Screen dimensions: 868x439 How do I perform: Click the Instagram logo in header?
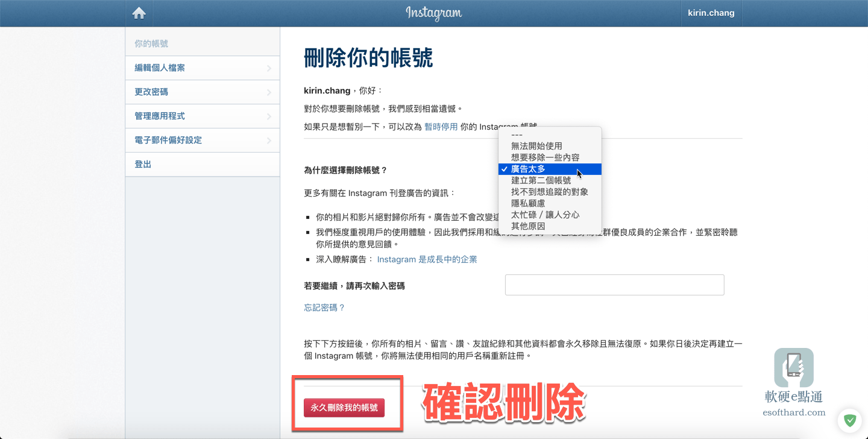[433, 13]
